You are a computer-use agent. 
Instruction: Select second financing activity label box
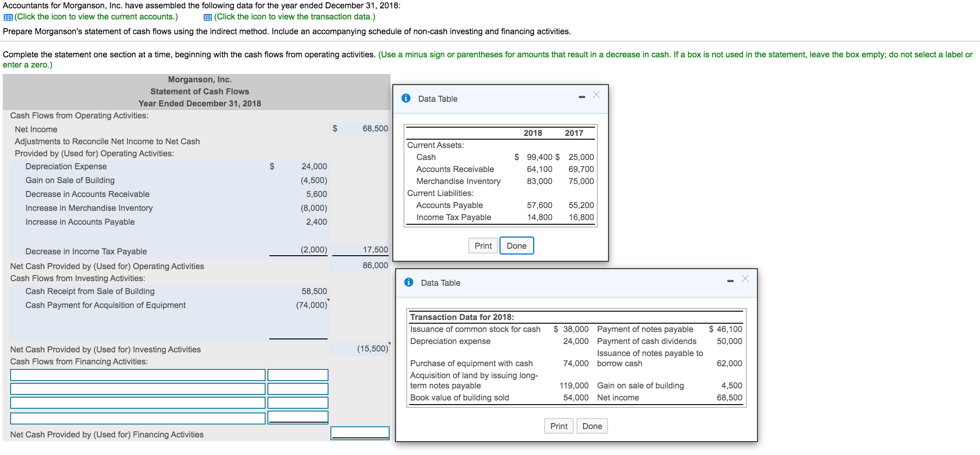coord(138,389)
